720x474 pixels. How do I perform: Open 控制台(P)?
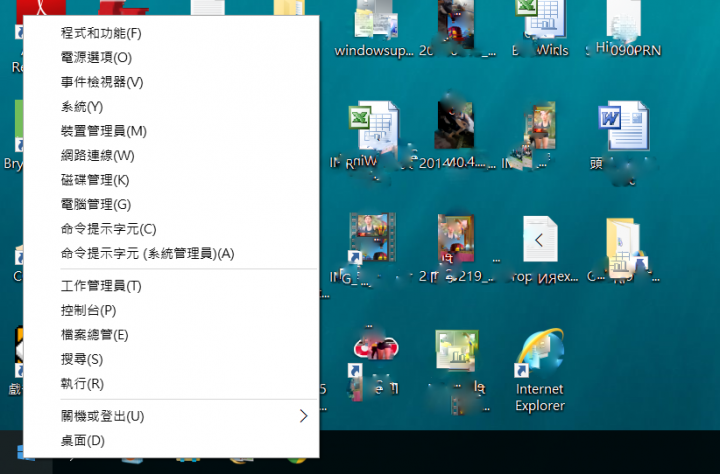171,310
